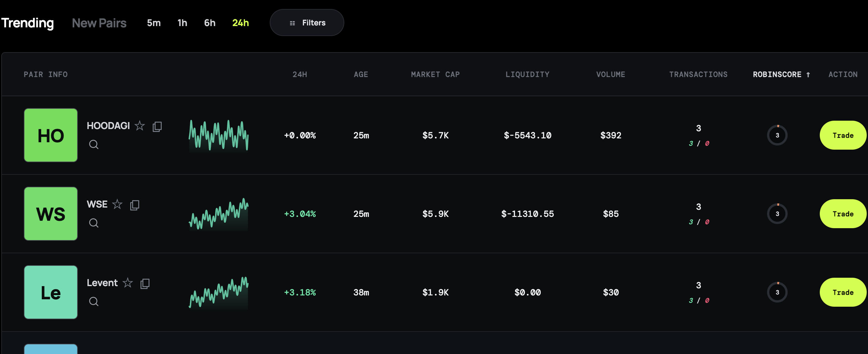Click the search magnifier under HOODAGI
Viewport: 868px width, 354px height.
[x=94, y=144]
